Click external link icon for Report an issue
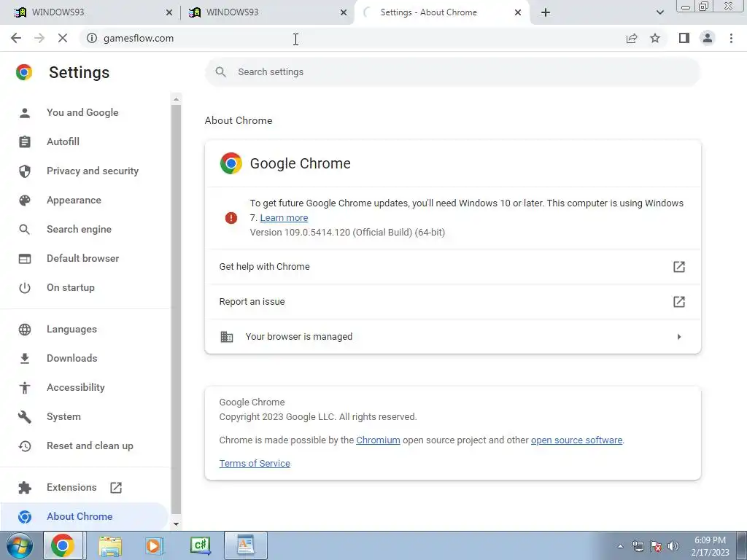747x560 pixels. (x=679, y=301)
